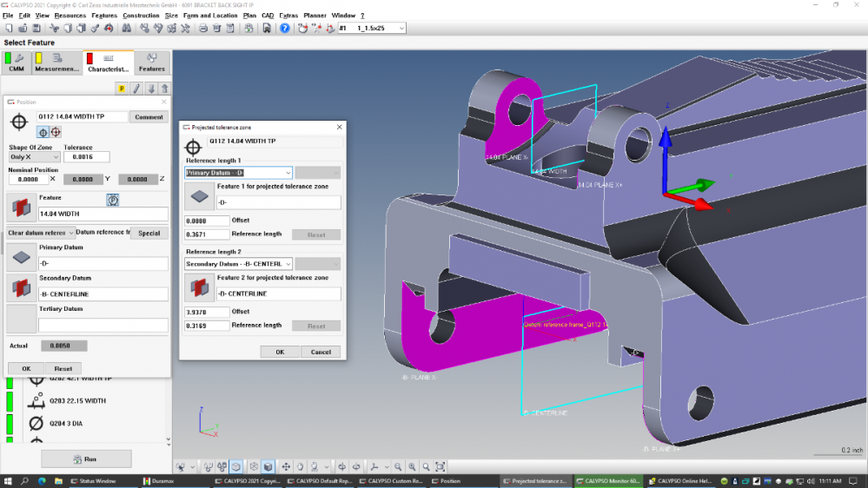
Task: Click the pencil edit icon above list
Action: pos(136,89)
